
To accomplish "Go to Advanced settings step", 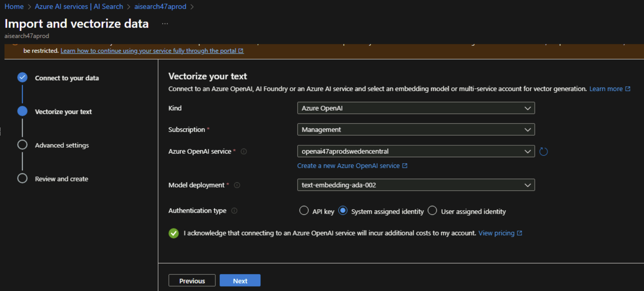I will point(62,145).
